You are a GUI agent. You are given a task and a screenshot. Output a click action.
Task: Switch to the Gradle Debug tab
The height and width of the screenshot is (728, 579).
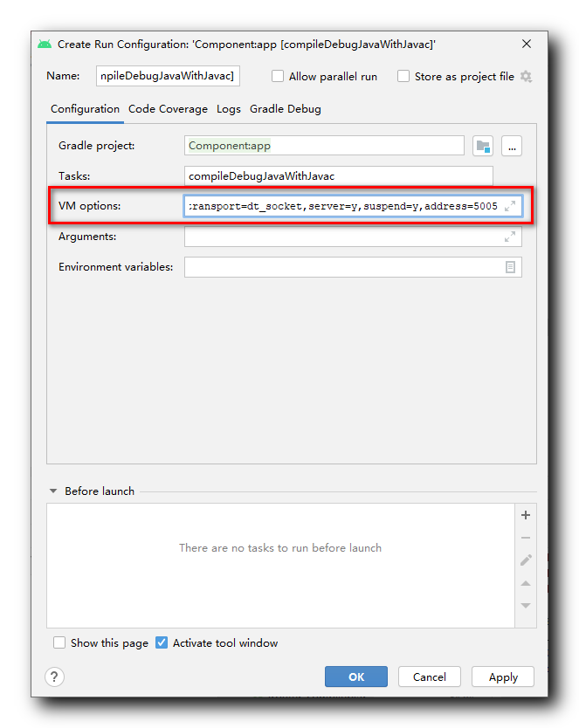pos(285,109)
